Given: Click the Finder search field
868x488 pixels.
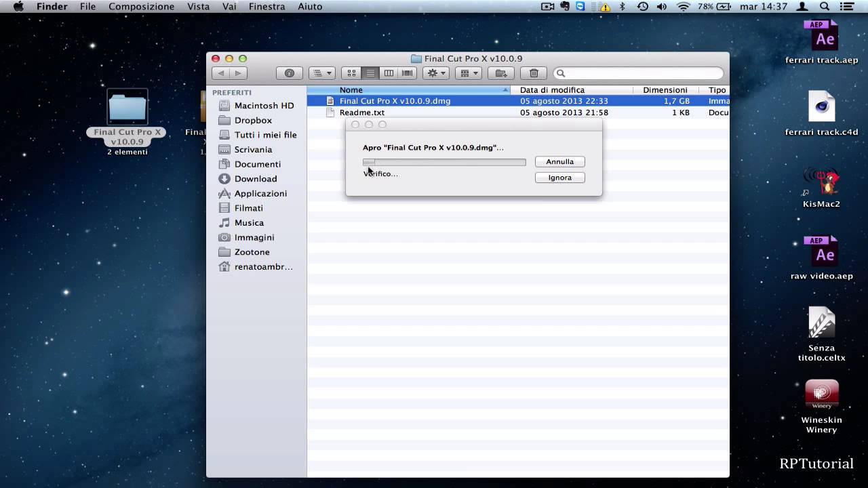Looking at the screenshot, I should pos(638,73).
